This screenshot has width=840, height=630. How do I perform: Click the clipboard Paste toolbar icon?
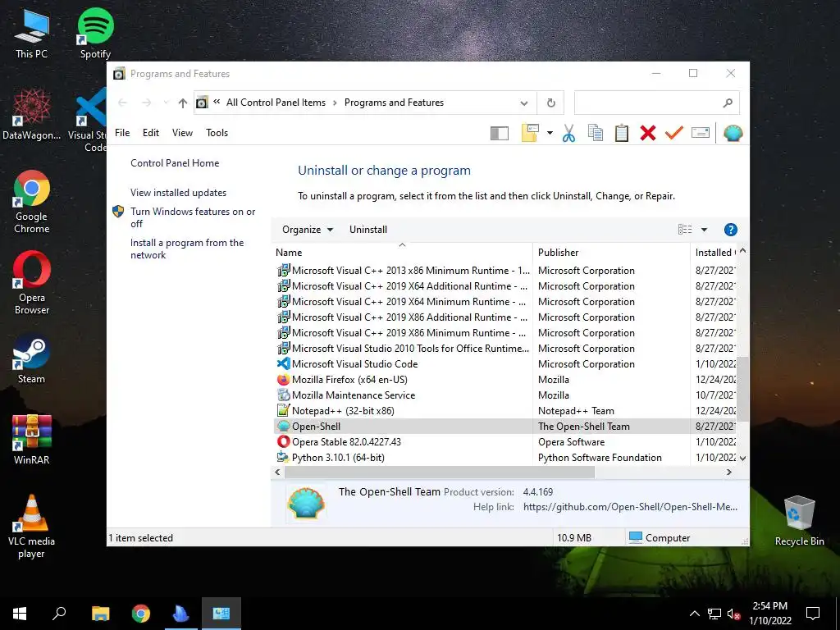pyautogui.click(x=622, y=133)
